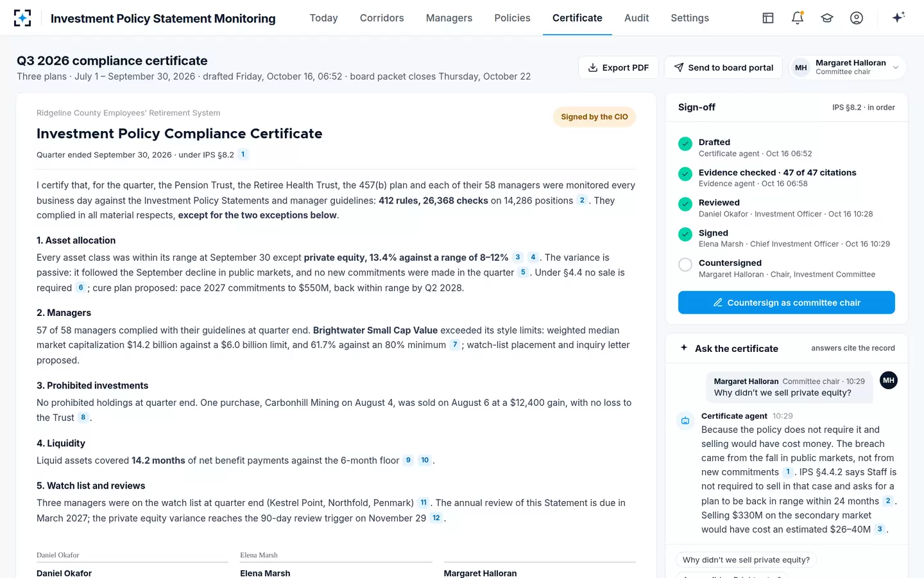Click the 'Signed by the CIO' badge
924x578 pixels.
click(x=594, y=117)
